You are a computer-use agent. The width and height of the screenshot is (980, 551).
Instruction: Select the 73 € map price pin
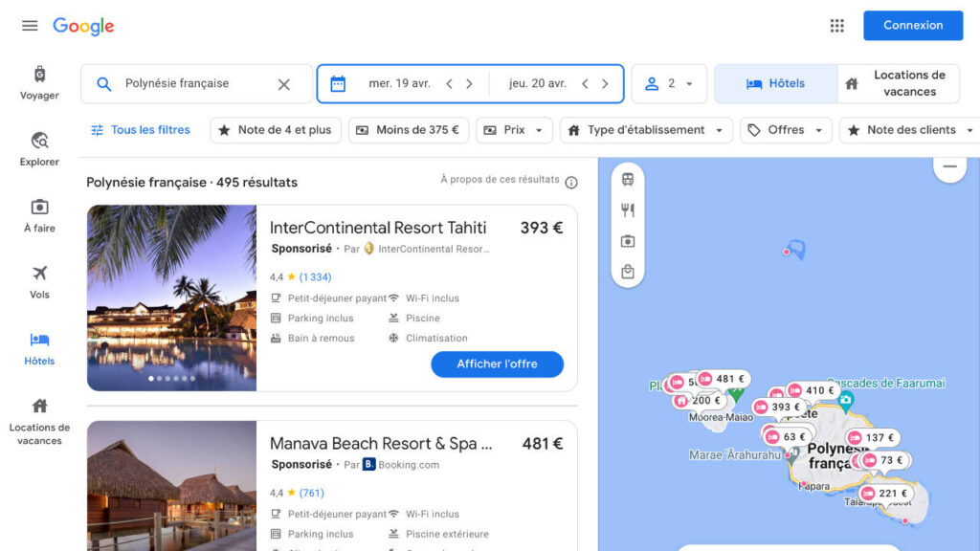point(884,460)
